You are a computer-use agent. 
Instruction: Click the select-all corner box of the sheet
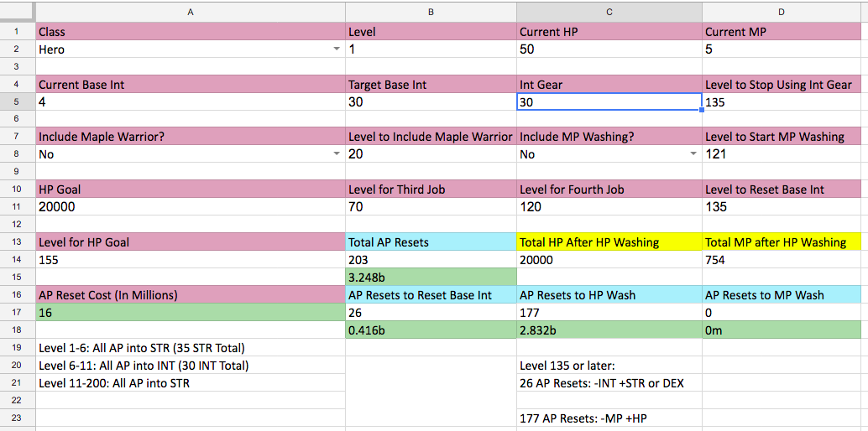[17, 12]
